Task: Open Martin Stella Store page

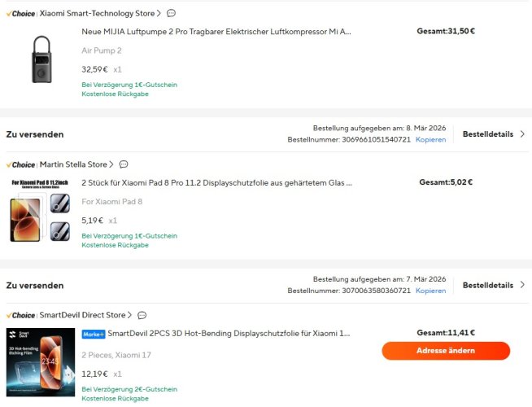Action: tap(75, 164)
